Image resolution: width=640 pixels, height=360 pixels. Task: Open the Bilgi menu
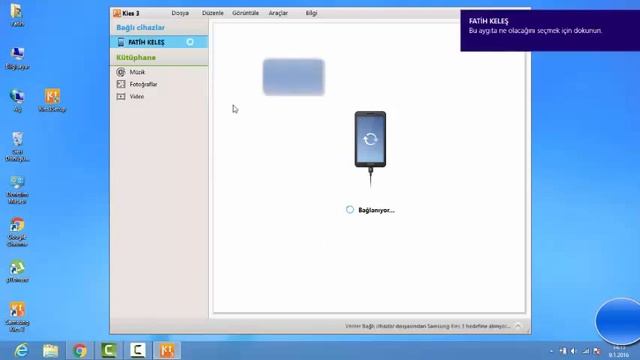311,13
